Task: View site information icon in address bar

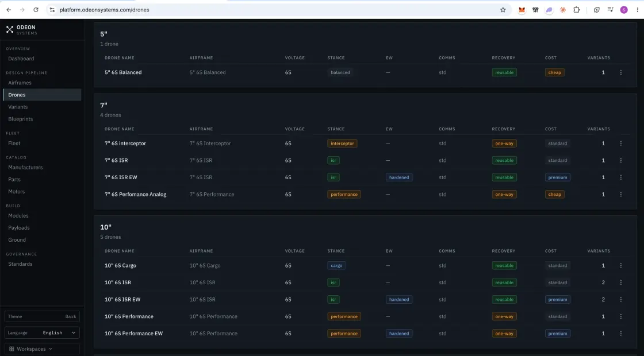Action: tap(52, 10)
